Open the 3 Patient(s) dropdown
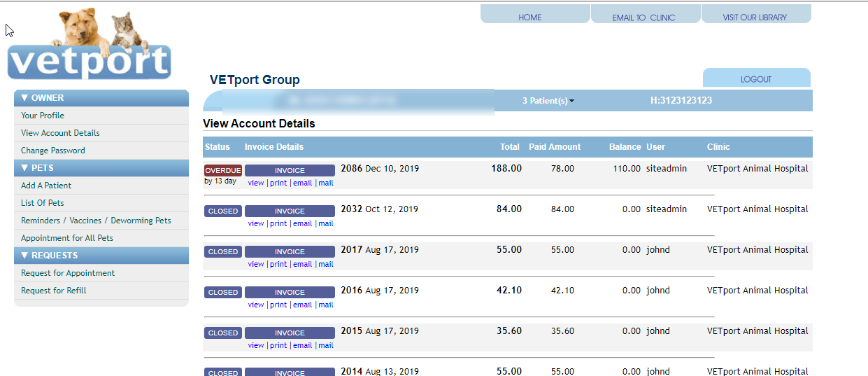 click(548, 101)
